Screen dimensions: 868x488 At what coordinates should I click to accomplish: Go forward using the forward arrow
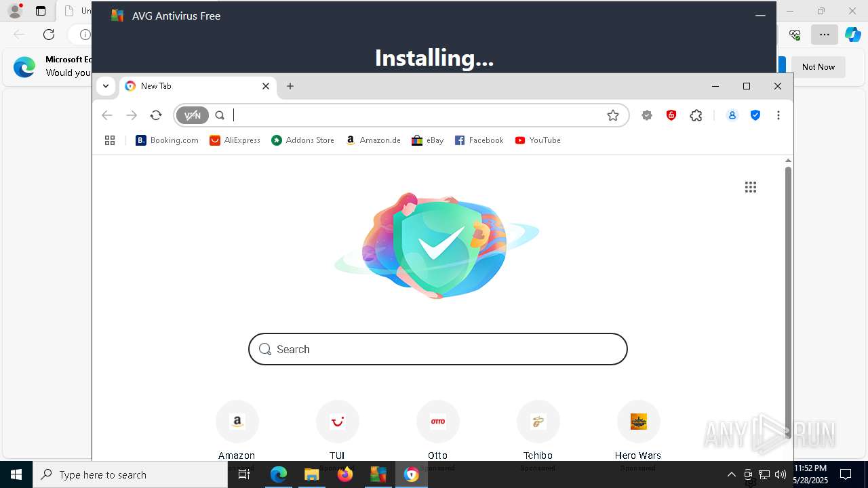click(x=132, y=115)
